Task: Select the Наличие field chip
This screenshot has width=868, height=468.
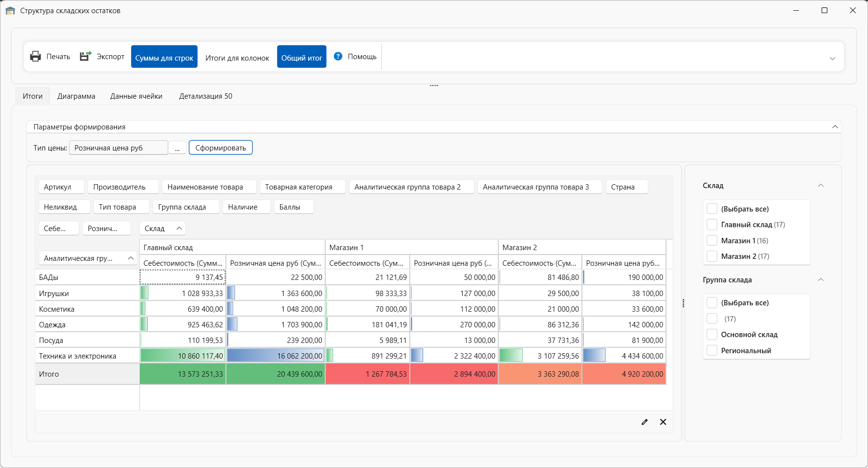Action: click(247, 207)
